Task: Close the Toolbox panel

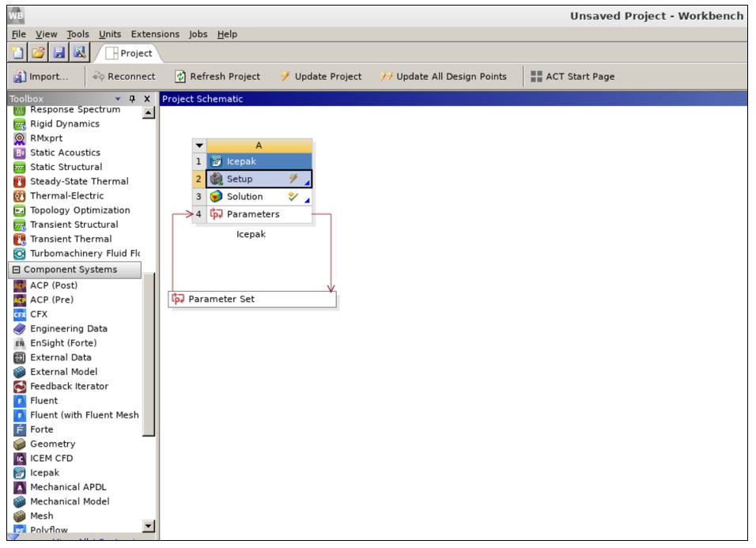Action: [x=147, y=99]
